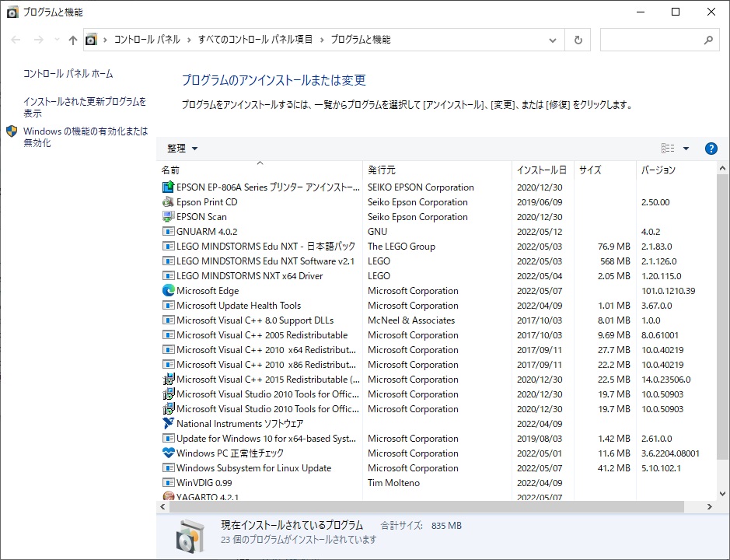Go up one level with the up arrow
The height and width of the screenshot is (560, 730).
click(72, 40)
